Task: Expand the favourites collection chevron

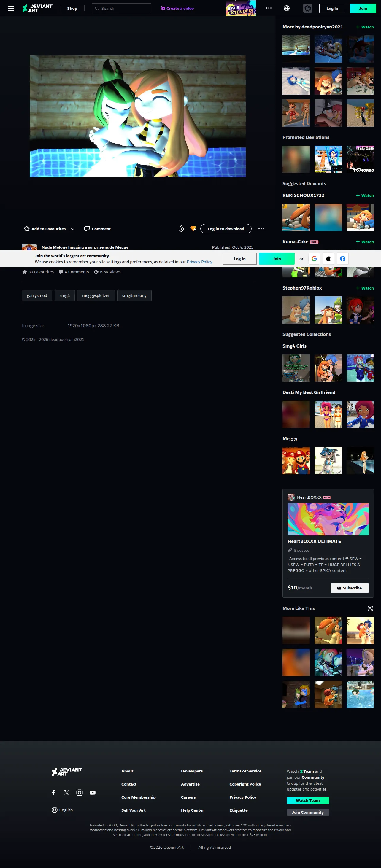Action: click(x=73, y=229)
